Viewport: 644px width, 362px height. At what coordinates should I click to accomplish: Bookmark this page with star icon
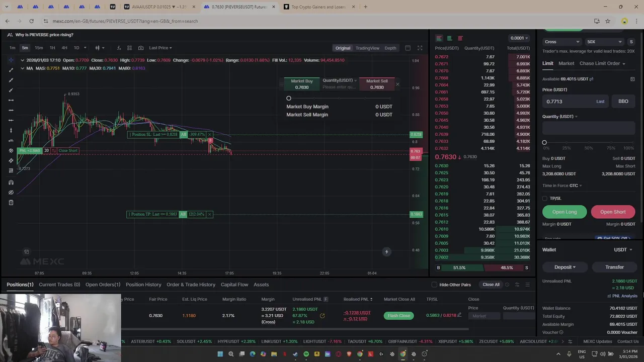pos(608,21)
